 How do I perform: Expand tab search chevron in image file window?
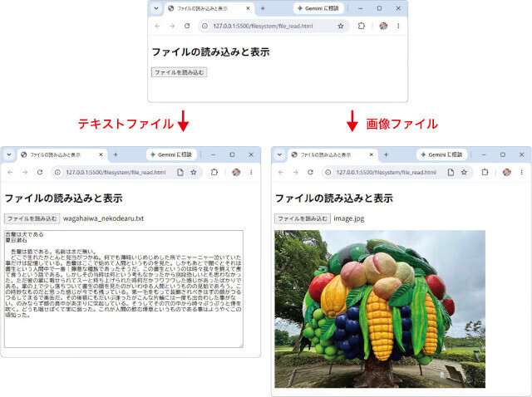click(279, 155)
